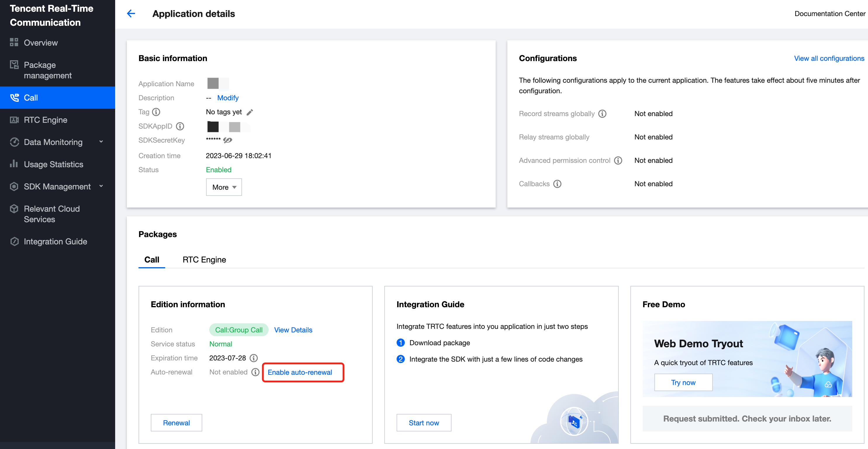Screen dimensions: 868x449
Task: Click the creation time 2023-06-29 18:02:41
Action: coord(238,156)
